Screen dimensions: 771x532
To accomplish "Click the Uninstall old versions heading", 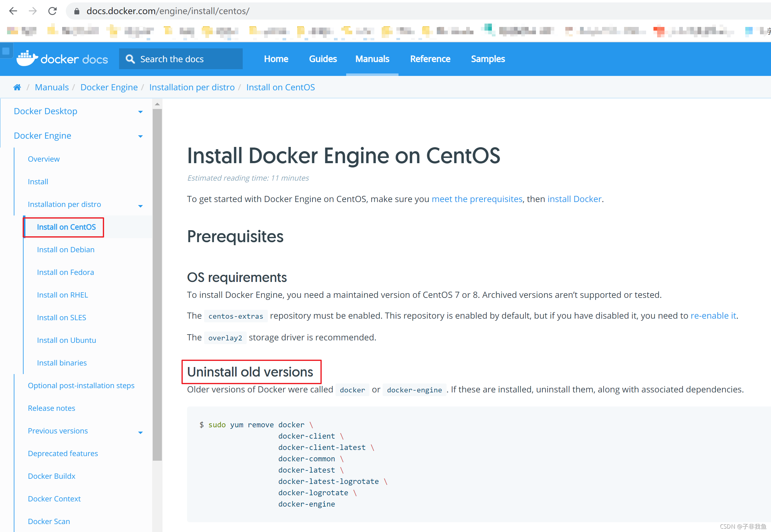I will (250, 372).
